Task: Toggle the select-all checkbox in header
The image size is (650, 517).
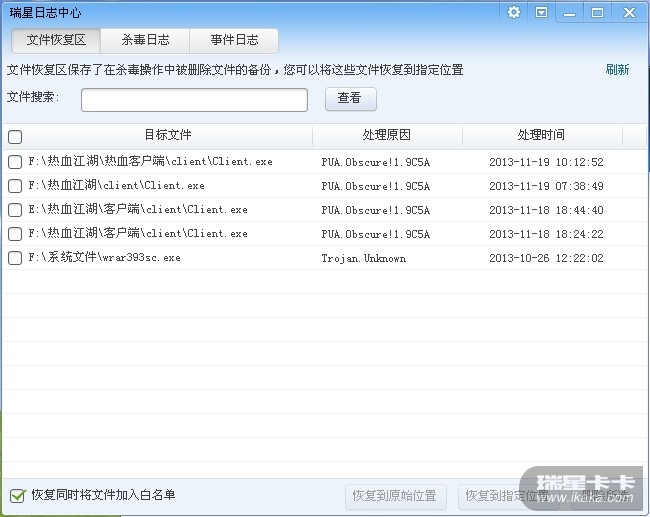Action: [15, 137]
